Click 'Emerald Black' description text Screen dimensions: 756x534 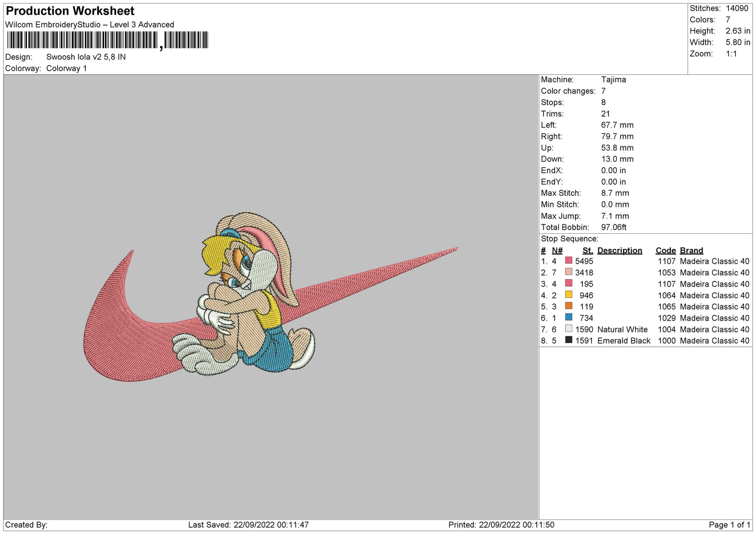[x=624, y=341]
